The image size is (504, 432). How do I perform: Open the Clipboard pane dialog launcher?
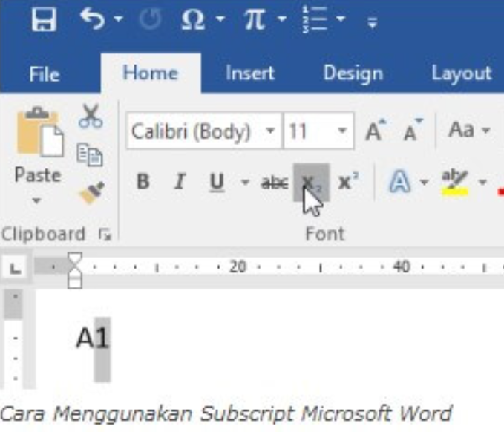pyautogui.click(x=105, y=235)
